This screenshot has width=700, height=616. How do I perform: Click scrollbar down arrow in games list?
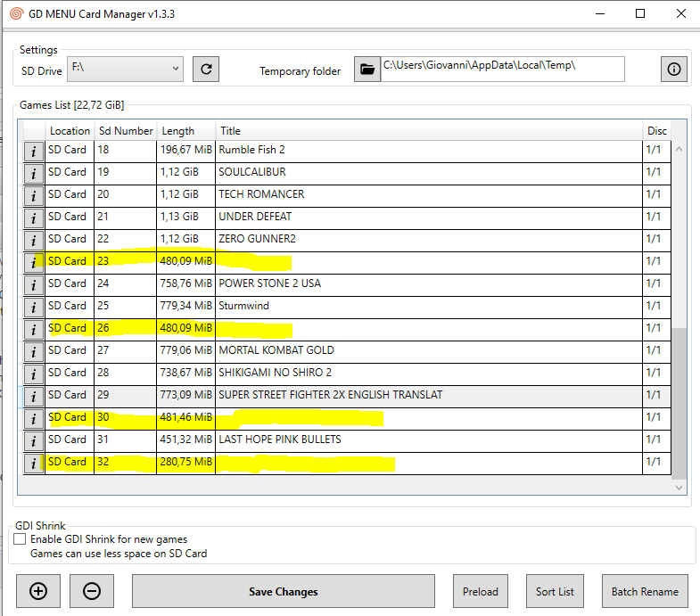(679, 488)
